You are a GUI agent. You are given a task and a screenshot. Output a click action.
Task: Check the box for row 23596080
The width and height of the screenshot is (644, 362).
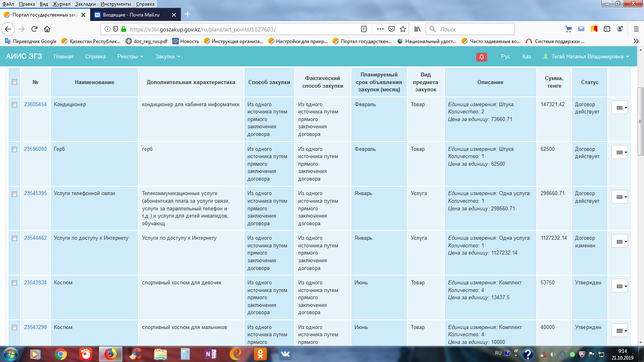coord(14,149)
